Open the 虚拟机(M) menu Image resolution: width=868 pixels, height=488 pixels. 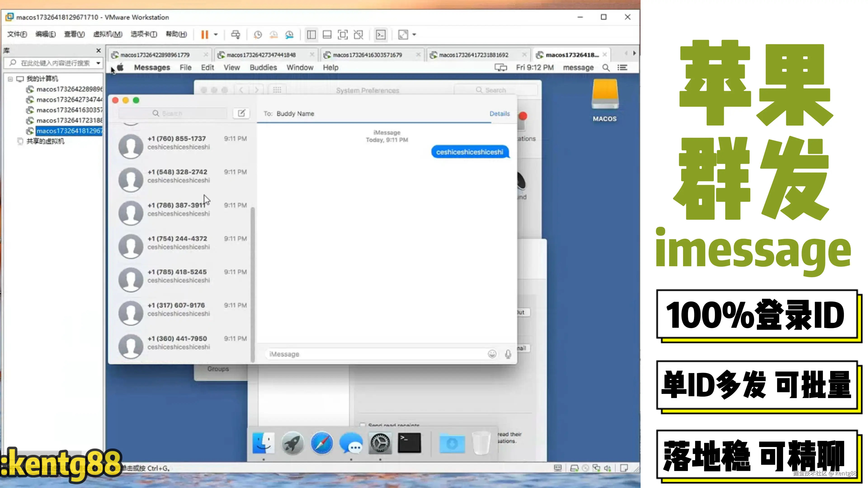click(x=108, y=34)
